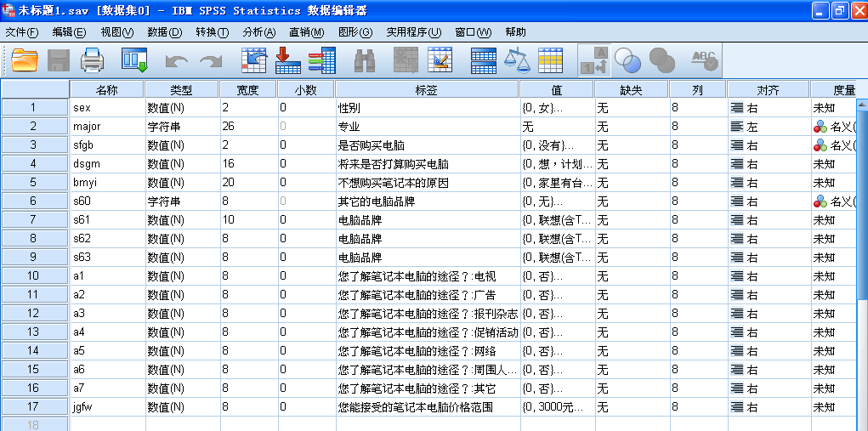Find with the binoculars icon
The width and height of the screenshot is (868, 431).
point(366,60)
